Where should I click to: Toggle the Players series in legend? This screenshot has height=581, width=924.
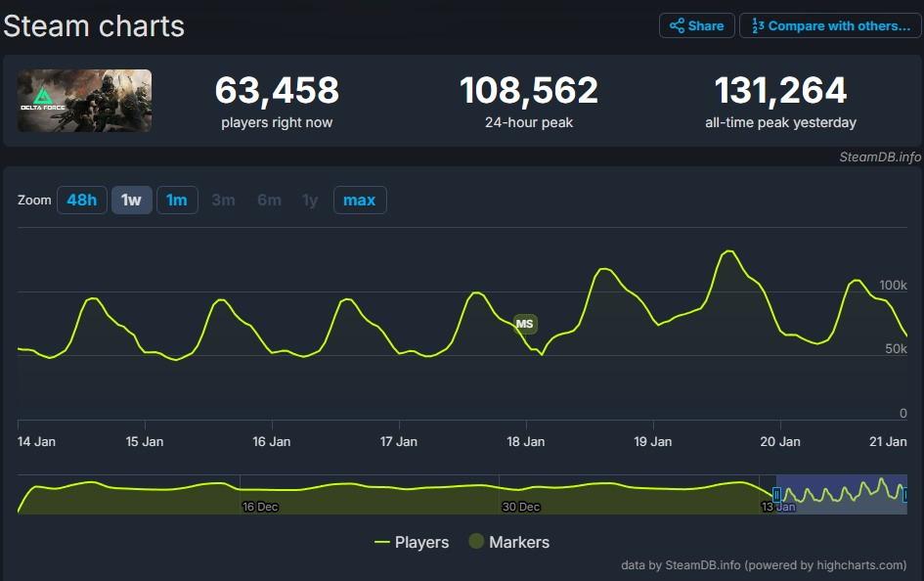(412, 542)
